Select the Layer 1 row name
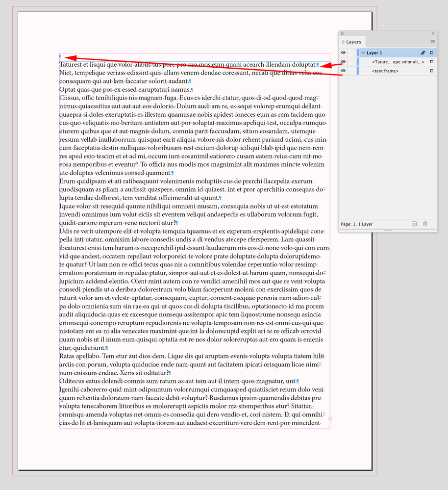The height and width of the screenshot is (490, 448). 374,53
